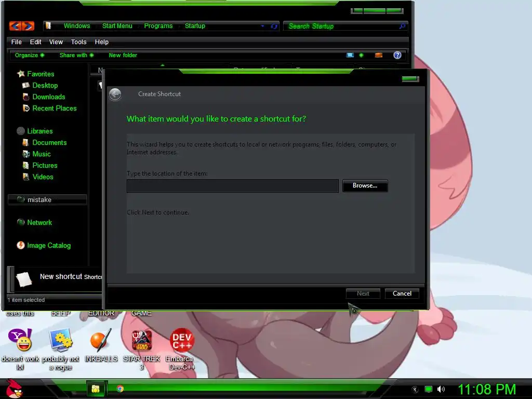This screenshot has width=532, height=399.
Task: Show hidden tray icons arrow
Action: pos(415,390)
